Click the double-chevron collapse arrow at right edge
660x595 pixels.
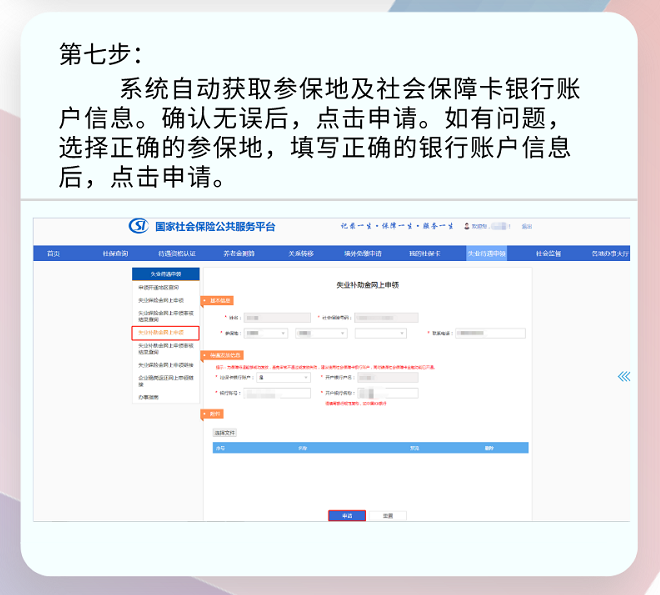tap(624, 376)
